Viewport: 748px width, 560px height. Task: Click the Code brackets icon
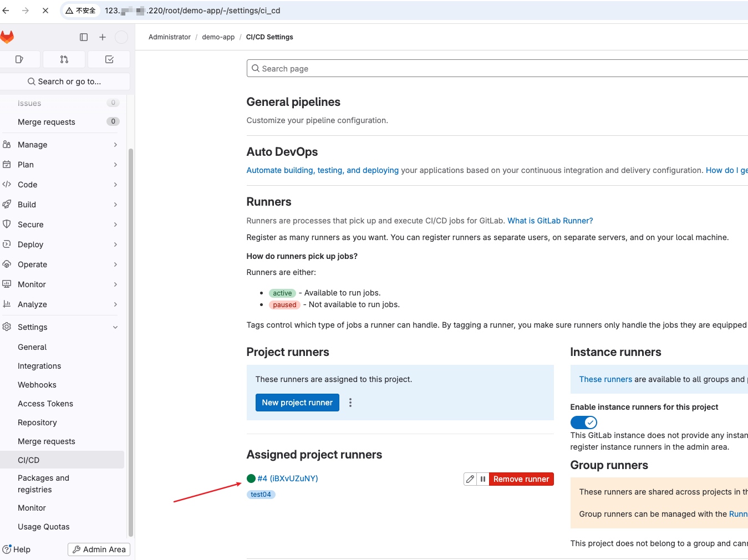coord(7,185)
